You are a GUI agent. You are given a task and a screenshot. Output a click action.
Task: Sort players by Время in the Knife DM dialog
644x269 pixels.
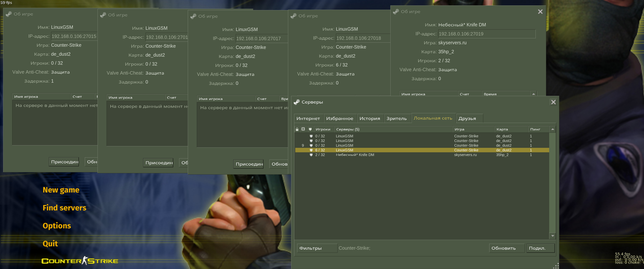pos(506,94)
